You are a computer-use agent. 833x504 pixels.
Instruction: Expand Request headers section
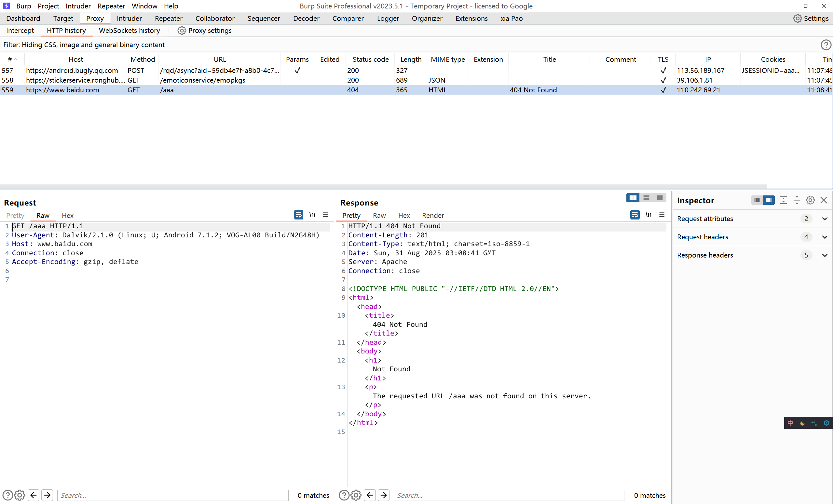(x=824, y=237)
